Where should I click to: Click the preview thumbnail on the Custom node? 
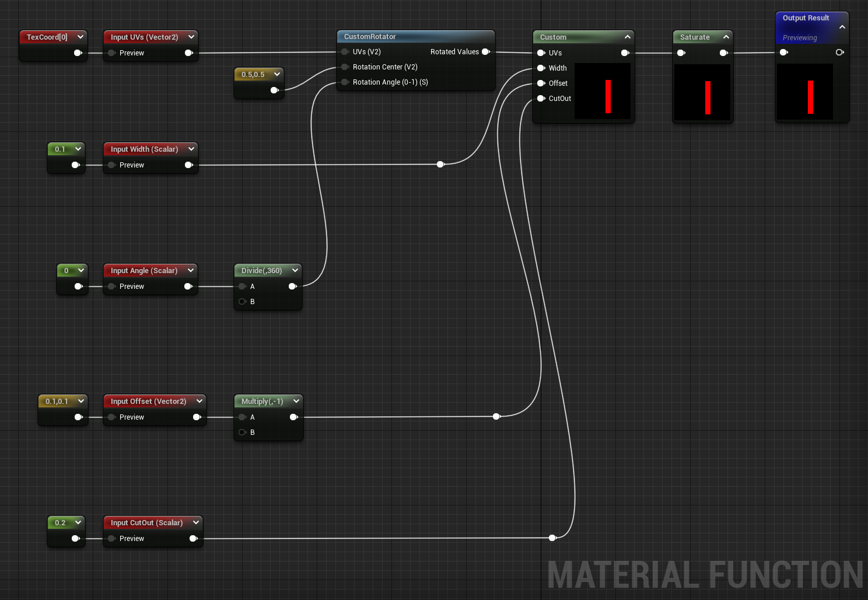coord(603,90)
